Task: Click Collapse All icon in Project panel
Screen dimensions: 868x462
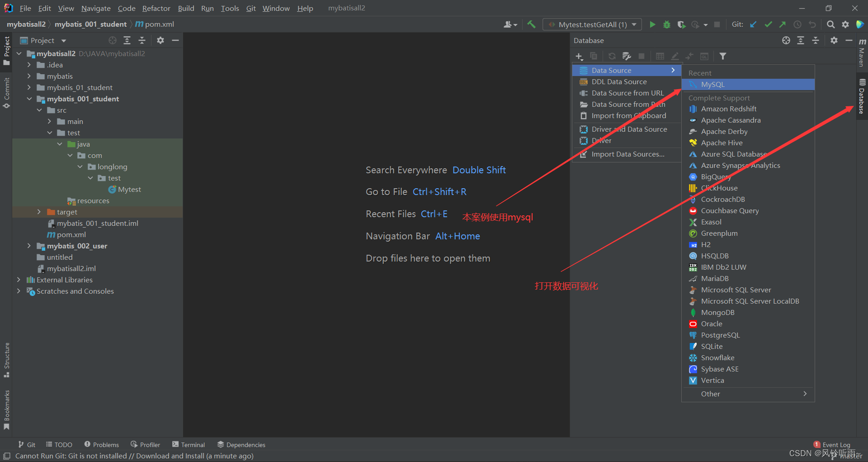Action: point(142,40)
